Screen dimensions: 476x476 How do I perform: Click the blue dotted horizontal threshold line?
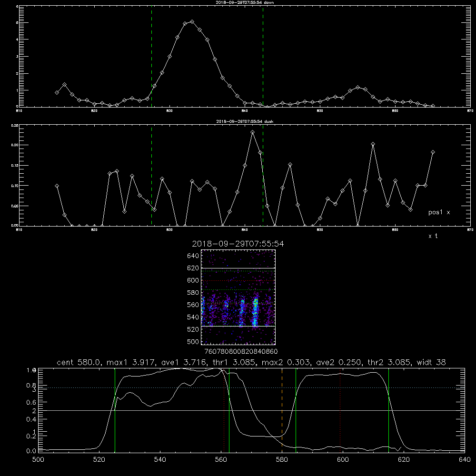point(251,387)
